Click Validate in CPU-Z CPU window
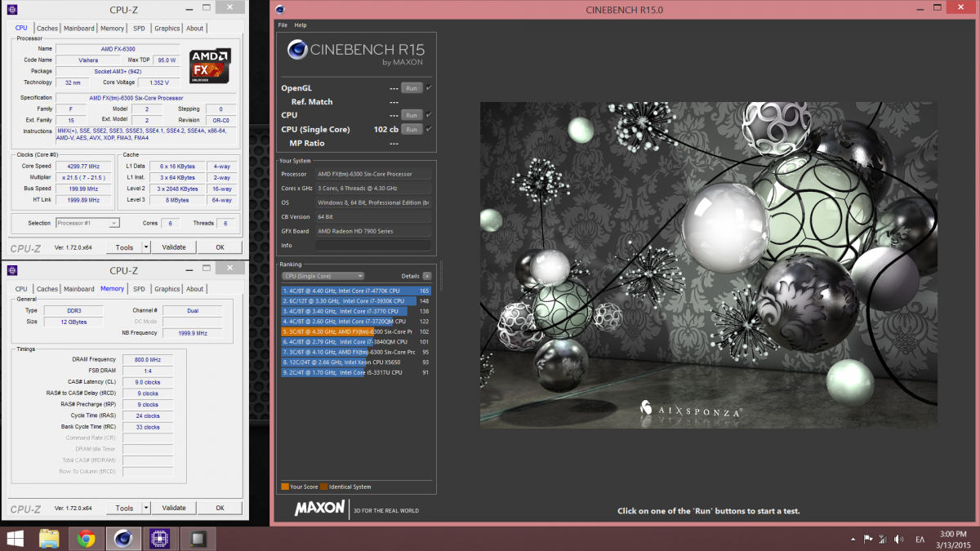The image size is (980, 551). (174, 247)
